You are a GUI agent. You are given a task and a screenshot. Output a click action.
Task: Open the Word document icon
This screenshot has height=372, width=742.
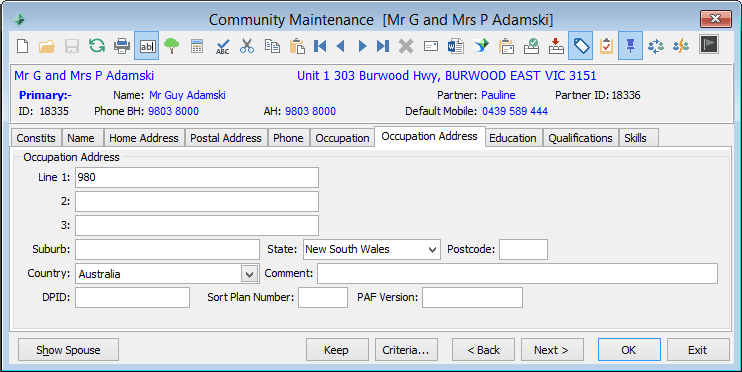tap(456, 46)
